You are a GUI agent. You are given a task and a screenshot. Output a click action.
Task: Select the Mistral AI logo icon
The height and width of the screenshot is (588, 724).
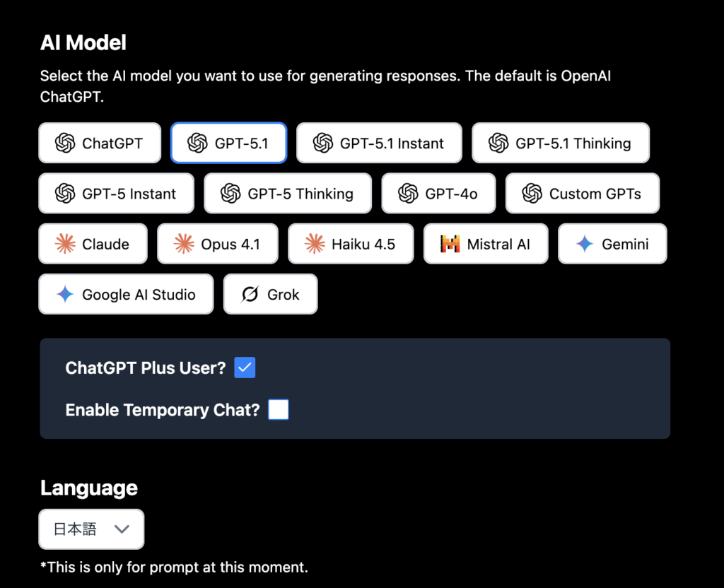click(x=450, y=245)
